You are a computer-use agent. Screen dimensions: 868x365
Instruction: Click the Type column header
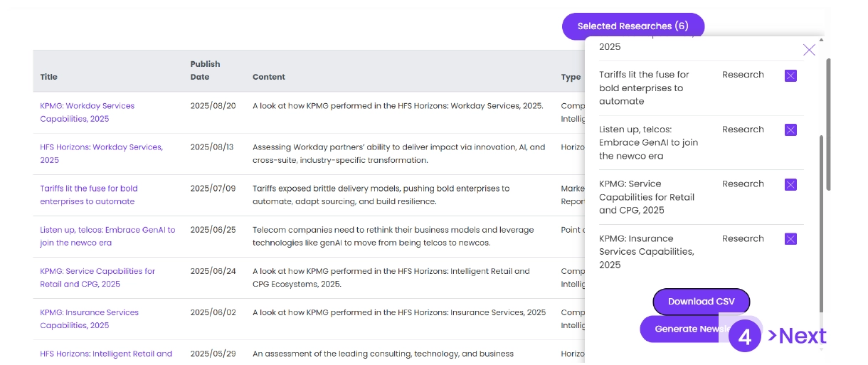(571, 77)
